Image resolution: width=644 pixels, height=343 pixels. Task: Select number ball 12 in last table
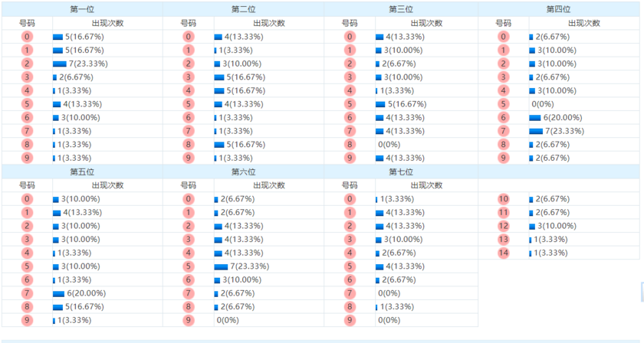point(504,226)
